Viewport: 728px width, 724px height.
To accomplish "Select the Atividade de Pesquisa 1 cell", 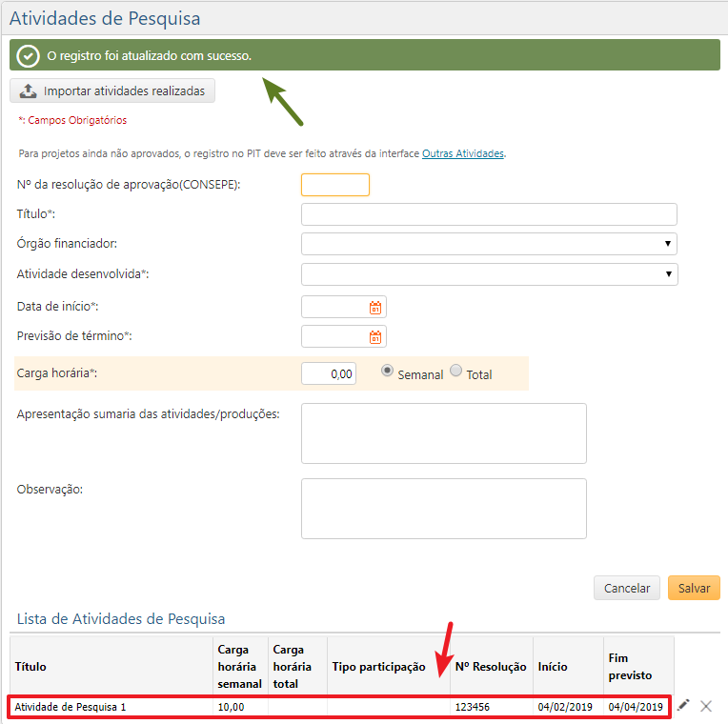I will tap(111, 707).
